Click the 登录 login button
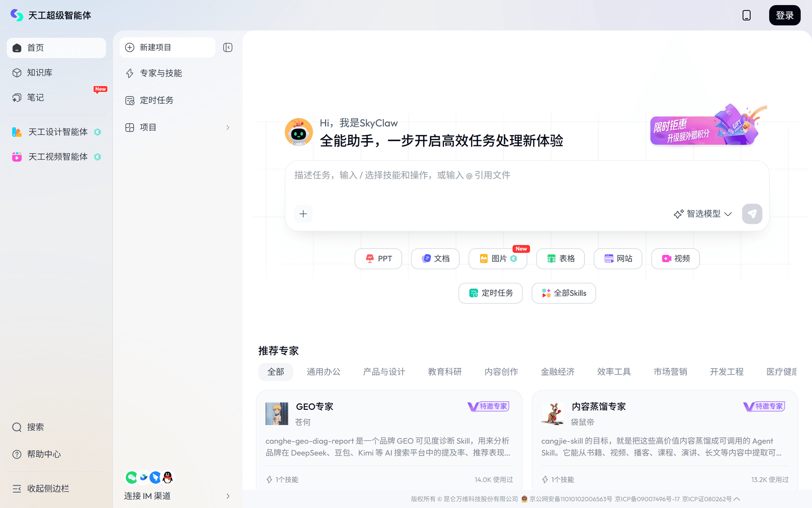This screenshot has height=508, width=812. 785,15
